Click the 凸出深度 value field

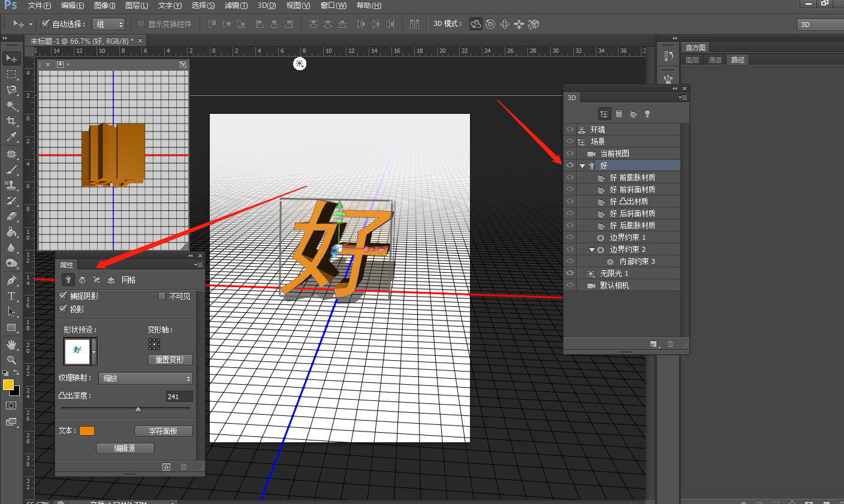[x=179, y=397]
